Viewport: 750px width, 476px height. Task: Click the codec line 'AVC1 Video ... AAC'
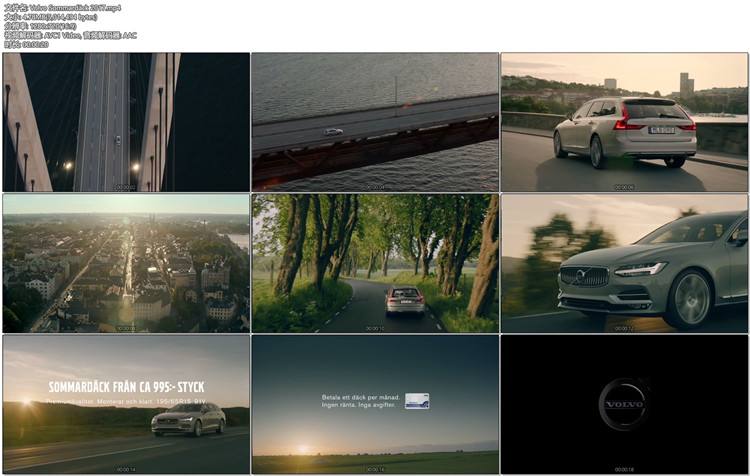[70, 35]
